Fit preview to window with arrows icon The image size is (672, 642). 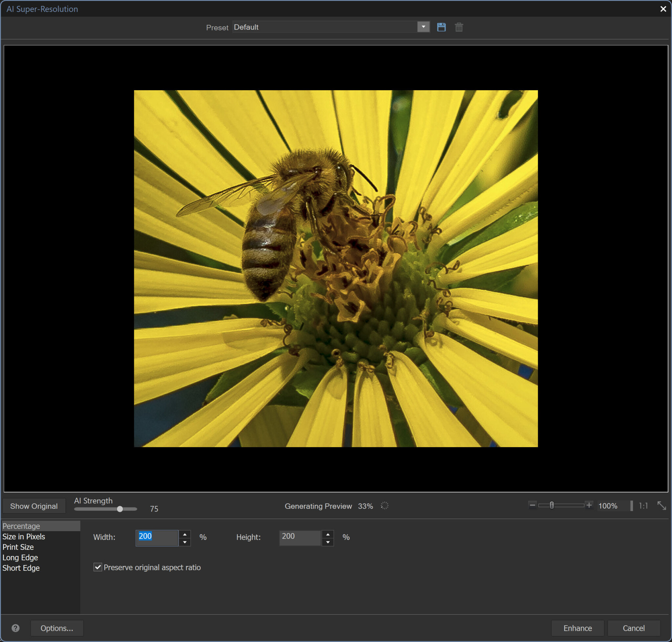[661, 506]
